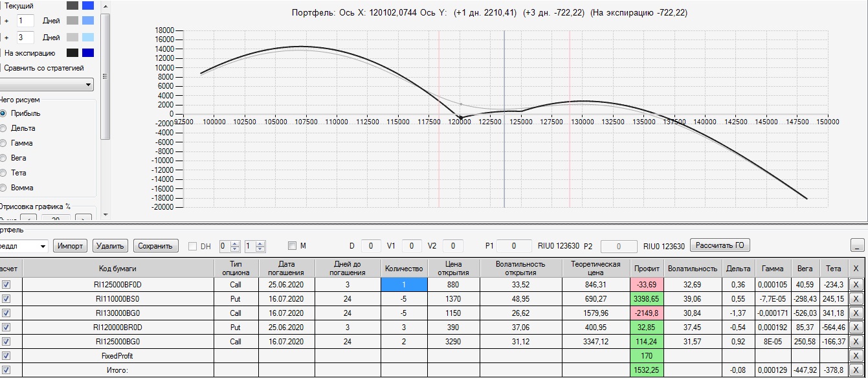Image resolution: width=868 pixels, height=378 pixels.
Task: Click the Текущий dark gray color swatch
Action: pos(72,5)
